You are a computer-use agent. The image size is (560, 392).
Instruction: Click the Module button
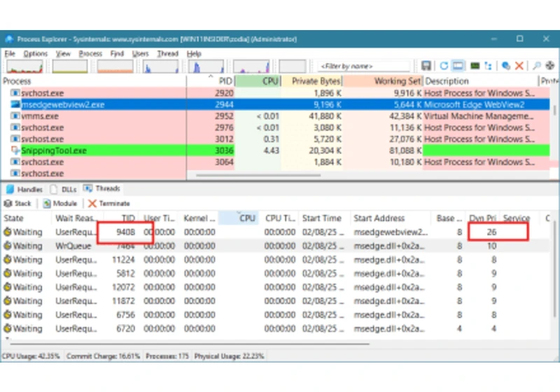pyautogui.click(x=60, y=204)
